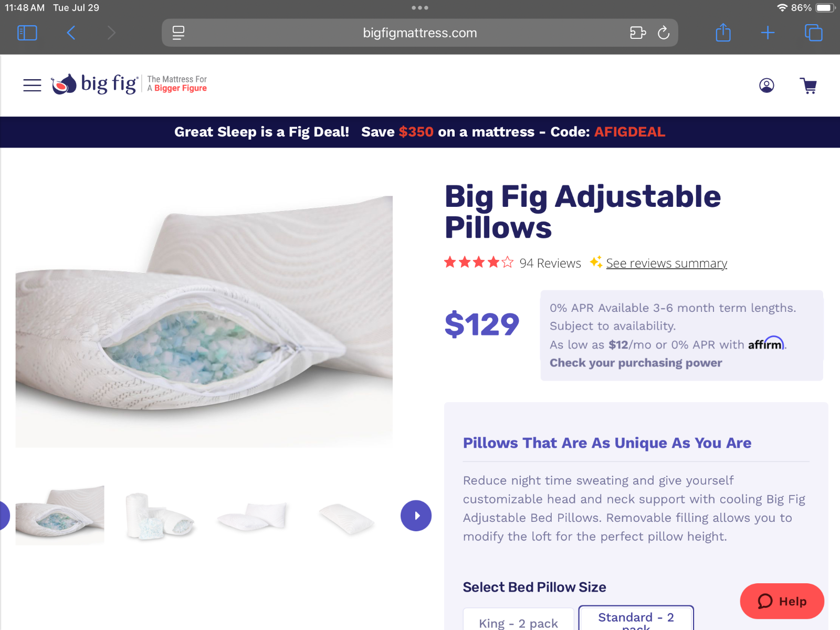The height and width of the screenshot is (630, 840).
Task: Select the Standard - 2 pack size
Action: pyautogui.click(x=636, y=618)
